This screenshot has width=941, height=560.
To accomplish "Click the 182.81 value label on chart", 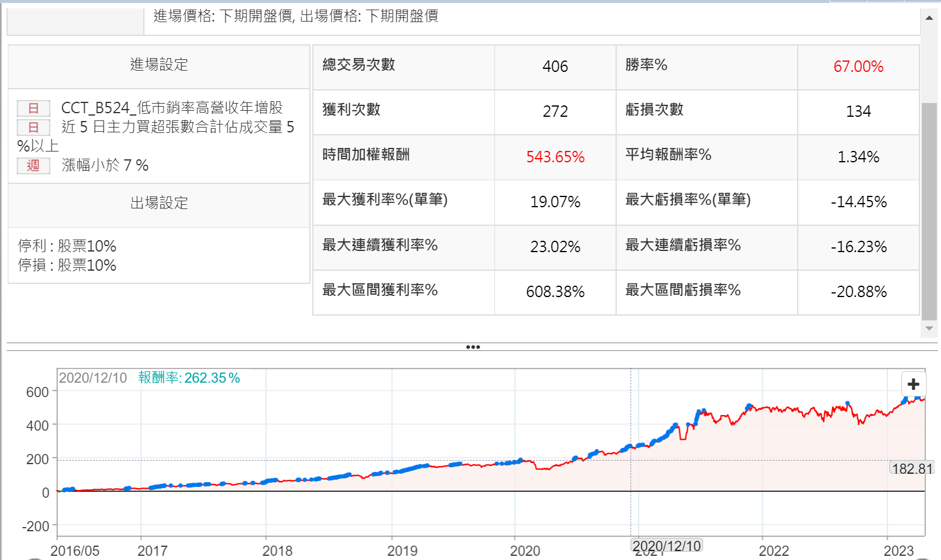I will coord(912,468).
